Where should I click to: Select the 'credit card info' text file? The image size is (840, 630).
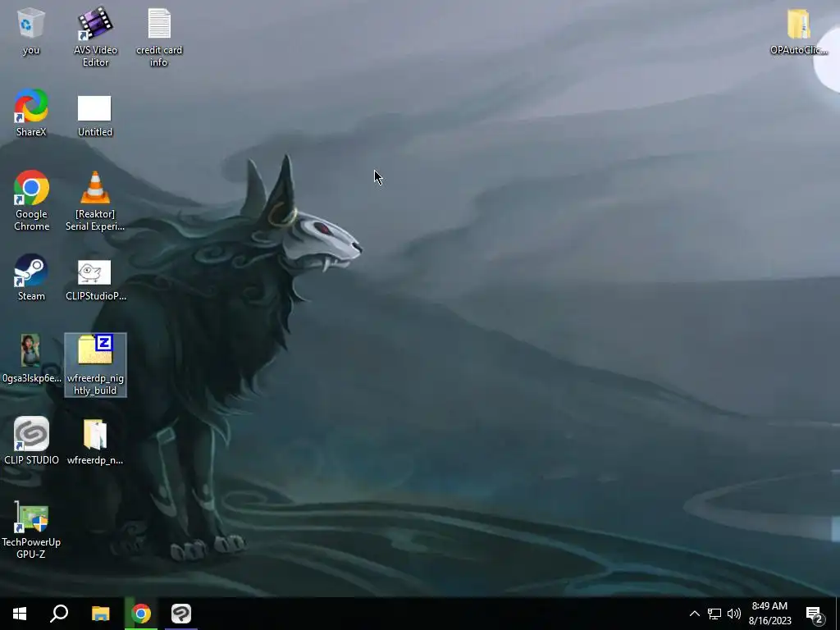pyautogui.click(x=159, y=36)
